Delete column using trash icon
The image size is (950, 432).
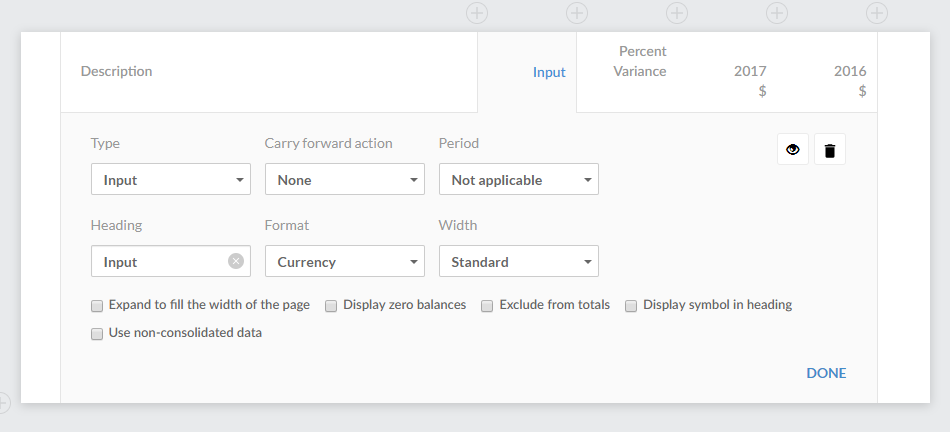click(x=829, y=150)
